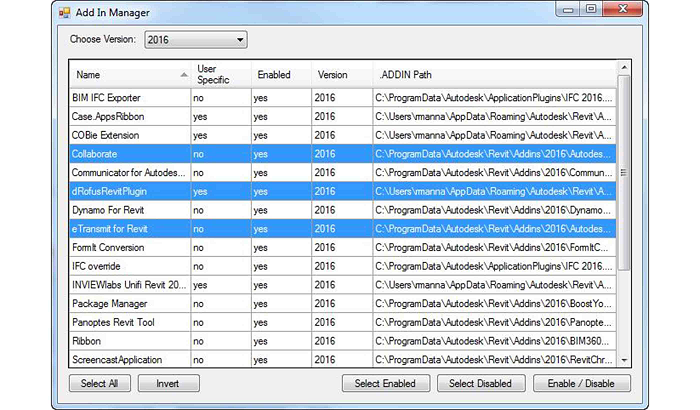
Task: Click the path cell for Panoptes Revit Tool
Action: click(494, 322)
